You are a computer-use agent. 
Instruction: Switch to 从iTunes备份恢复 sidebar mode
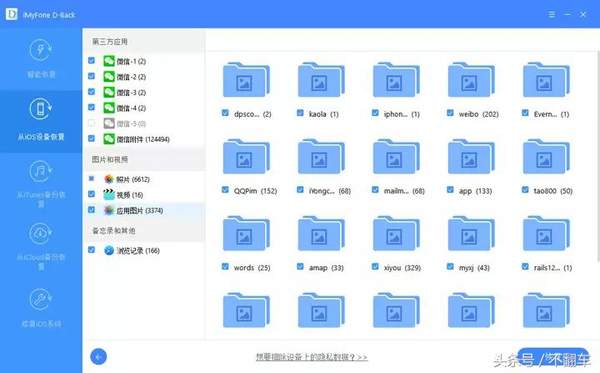41,183
